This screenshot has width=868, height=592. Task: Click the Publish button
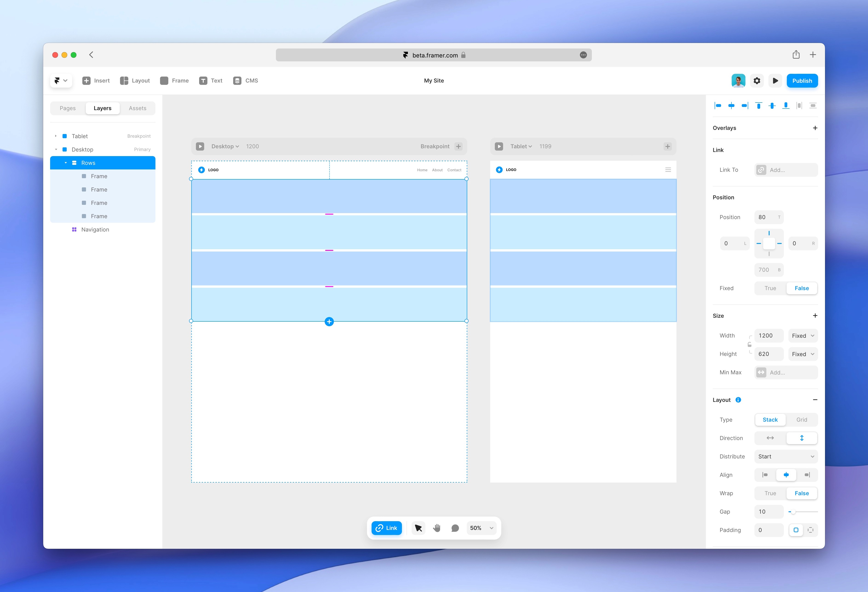802,81
